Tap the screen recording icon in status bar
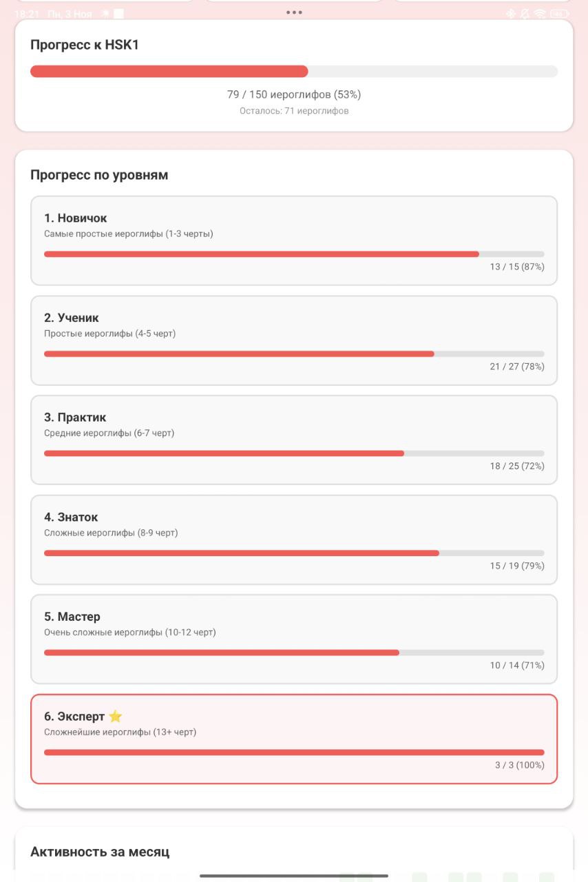Viewport: 588px width, 882px height. coord(118,12)
